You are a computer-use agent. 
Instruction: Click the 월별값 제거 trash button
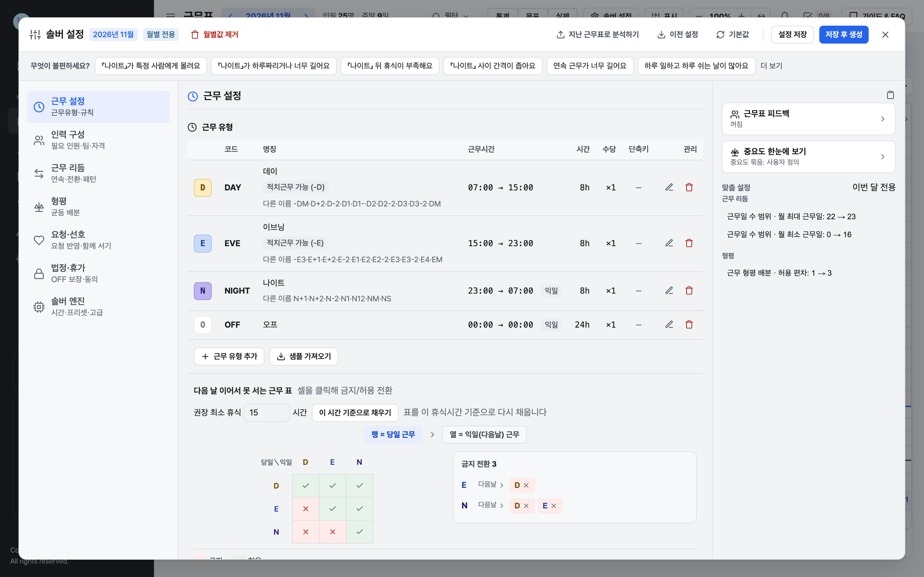pyautogui.click(x=215, y=35)
